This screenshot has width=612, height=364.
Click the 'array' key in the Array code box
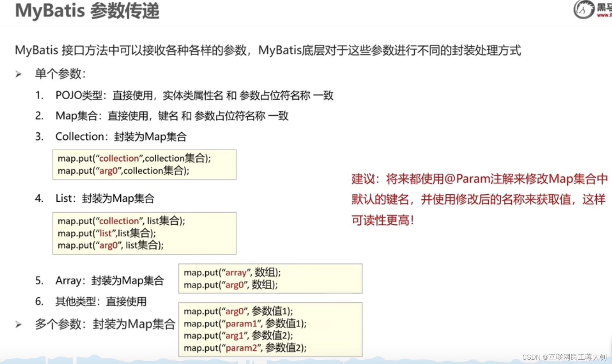coord(235,272)
